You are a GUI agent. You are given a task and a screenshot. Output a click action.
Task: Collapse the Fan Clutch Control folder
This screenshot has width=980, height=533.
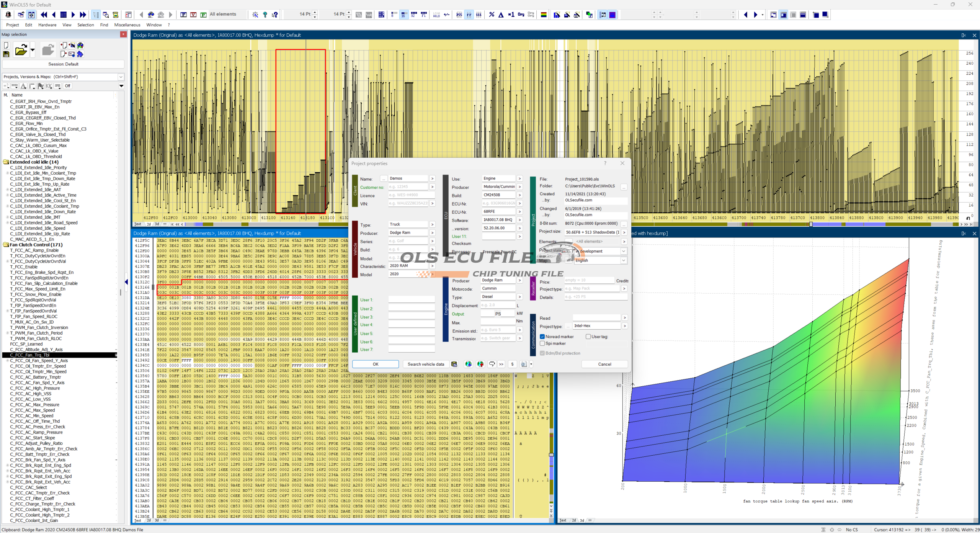[x=6, y=245]
